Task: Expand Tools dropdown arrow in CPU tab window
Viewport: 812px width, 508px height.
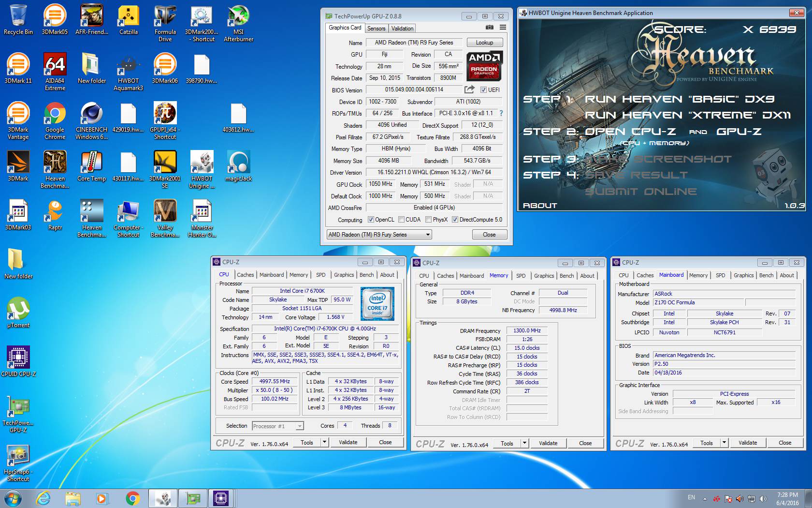Action: 324,442
